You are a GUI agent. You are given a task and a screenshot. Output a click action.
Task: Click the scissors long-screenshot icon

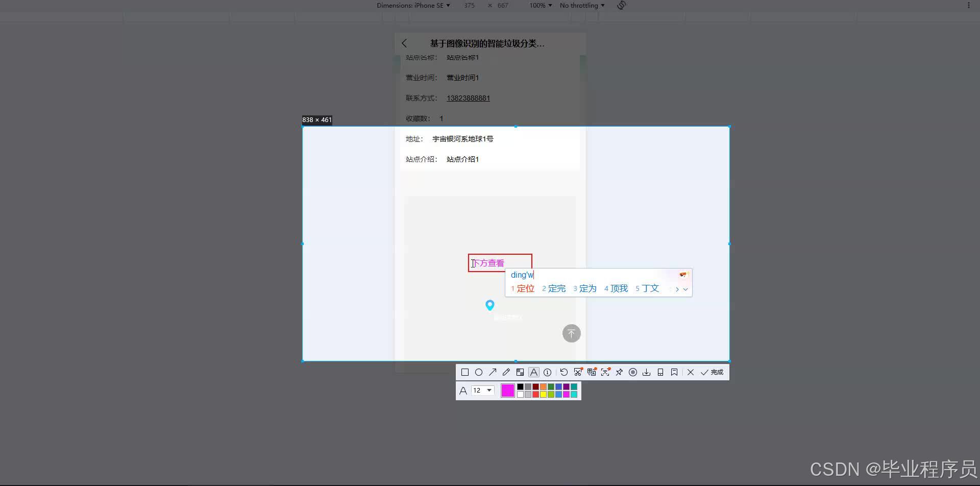(578, 372)
